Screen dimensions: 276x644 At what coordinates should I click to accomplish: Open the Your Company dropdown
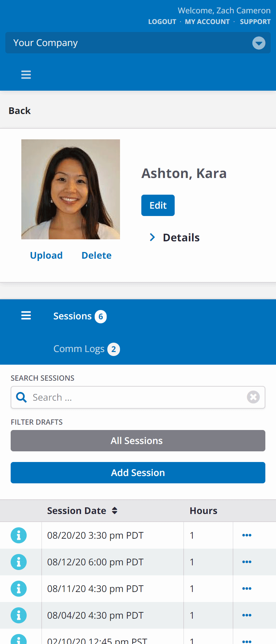(259, 43)
